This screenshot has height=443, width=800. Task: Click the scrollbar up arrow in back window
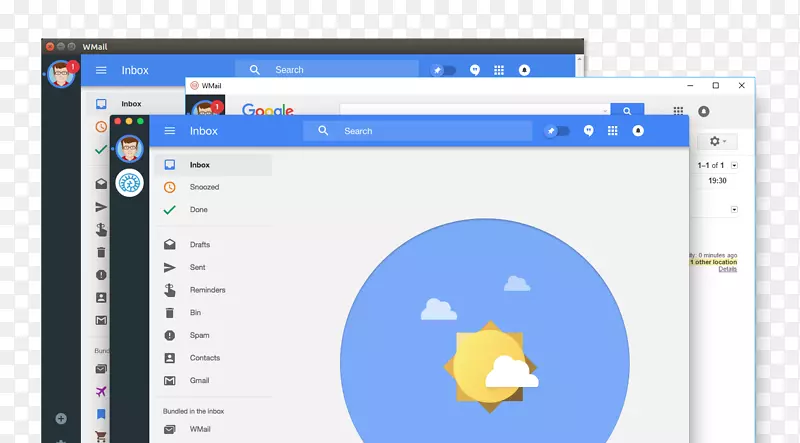point(579,59)
